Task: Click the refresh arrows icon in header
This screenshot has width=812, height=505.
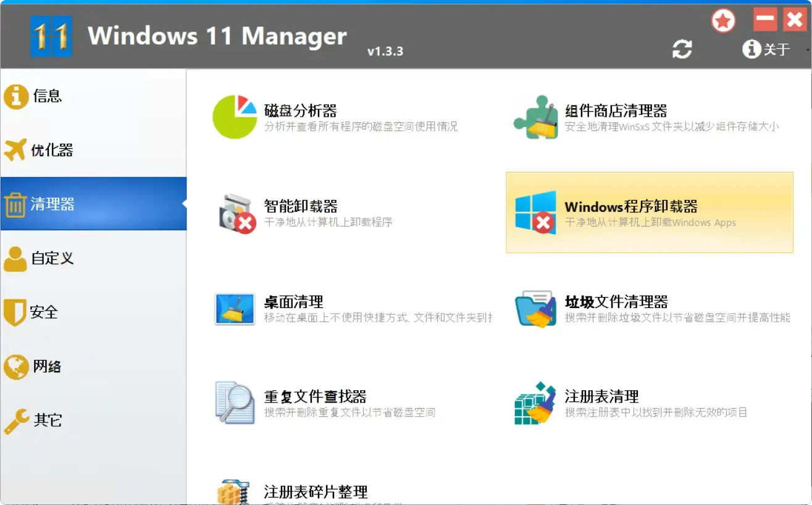Action: pos(682,49)
